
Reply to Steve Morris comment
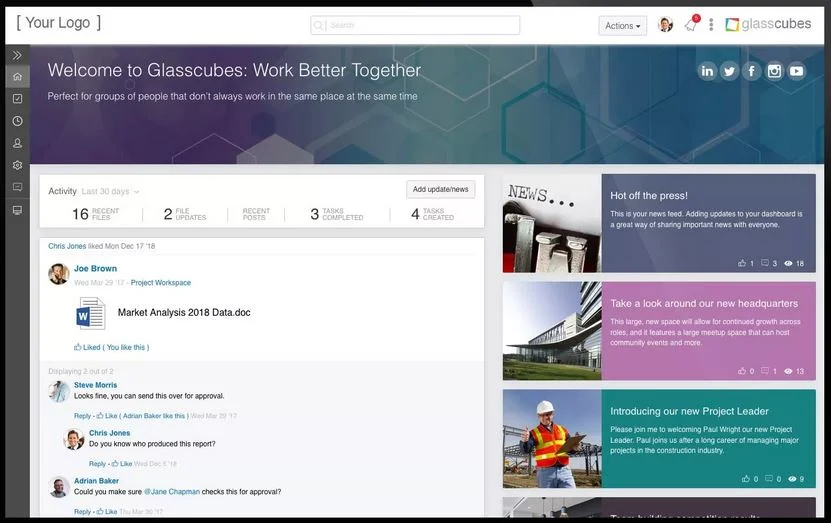[82, 416]
